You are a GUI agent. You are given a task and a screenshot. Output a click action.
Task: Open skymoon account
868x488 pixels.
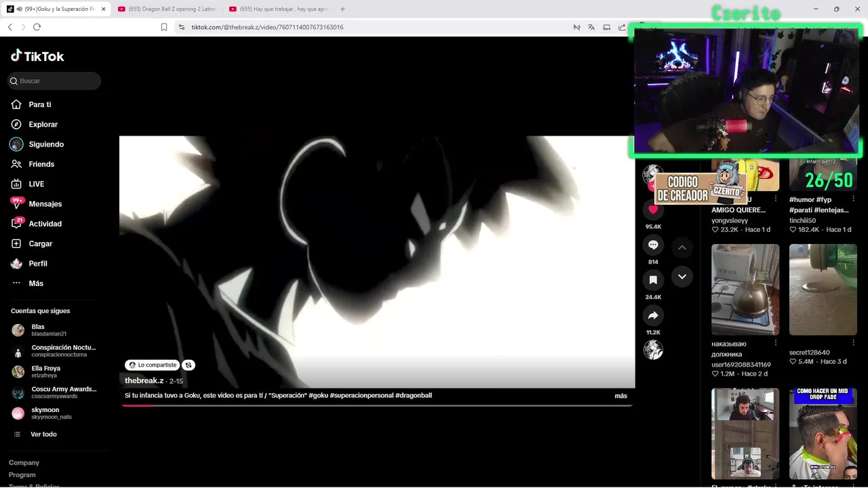(x=54, y=413)
